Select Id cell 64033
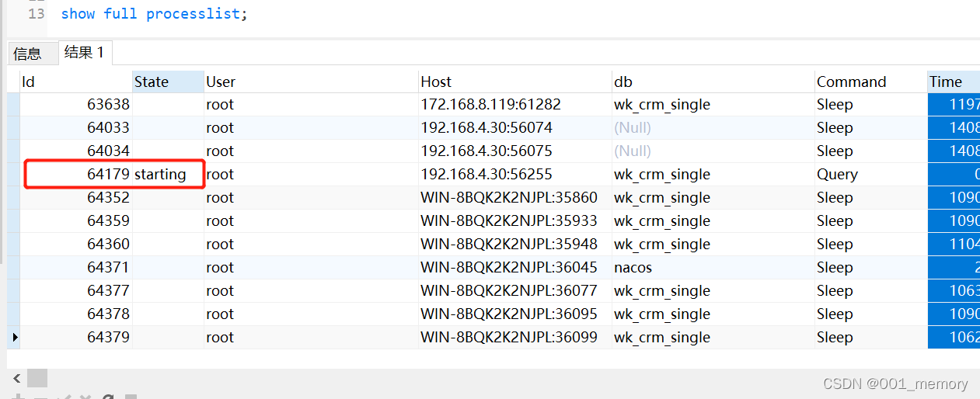980x399 pixels. click(76, 127)
